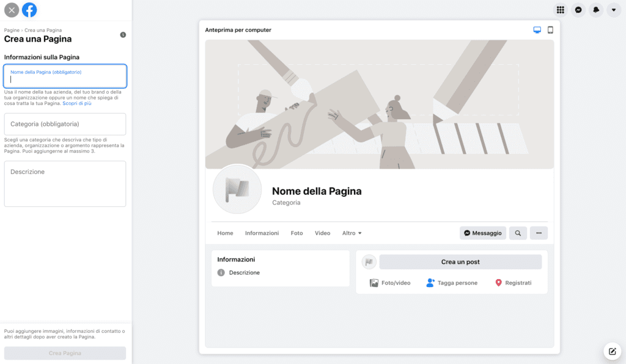Click the Facebook logo at top left

[x=29, y=10]
